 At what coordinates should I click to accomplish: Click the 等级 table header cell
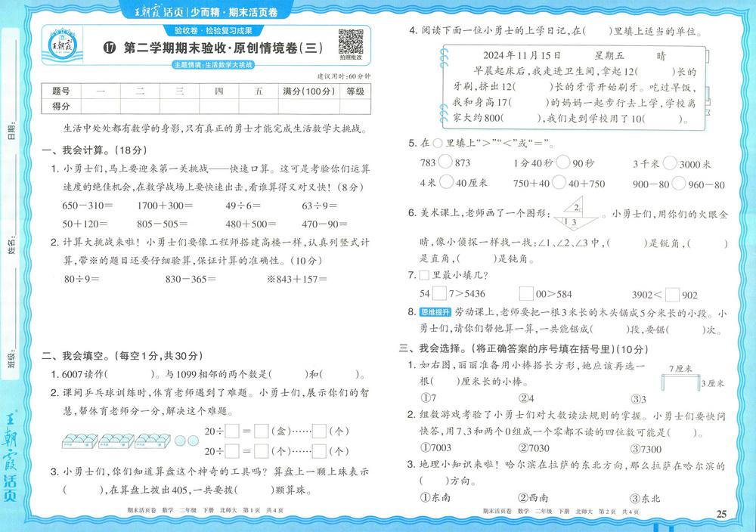[x=355, y=91]
